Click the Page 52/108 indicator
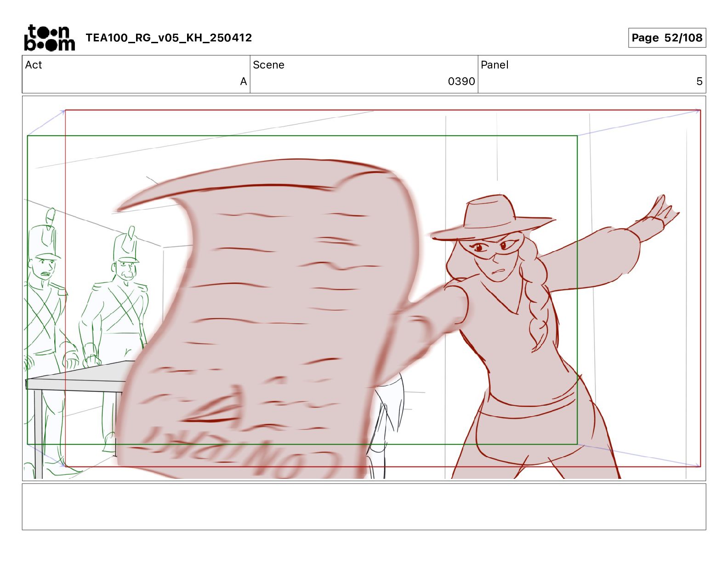This screenshot has height=563, width=728. pos(667,38)
